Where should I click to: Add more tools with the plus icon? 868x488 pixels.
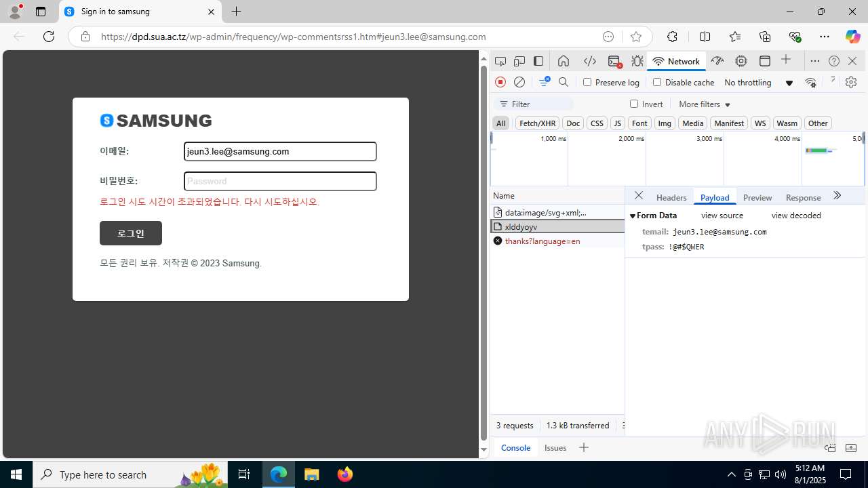(786, 60)
